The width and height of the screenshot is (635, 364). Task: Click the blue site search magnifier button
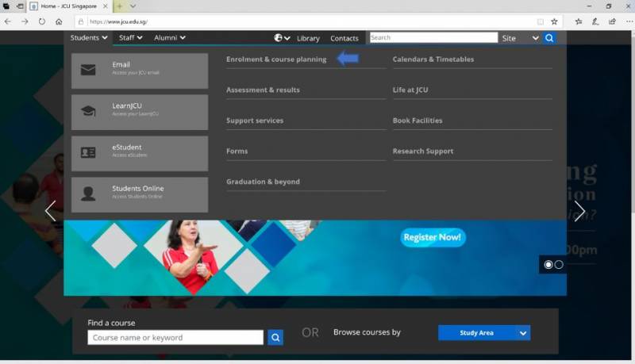(x=549, y=37)
